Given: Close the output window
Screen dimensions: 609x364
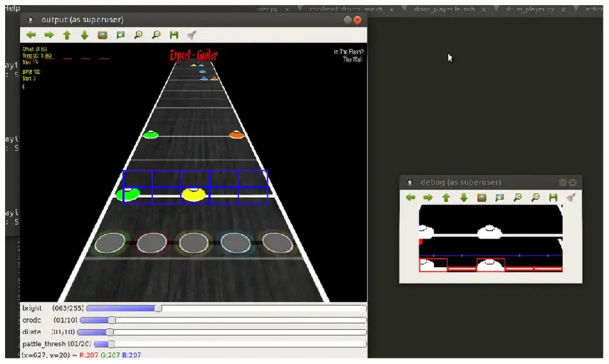Looking at the screenshot, I should click(358, 20).
